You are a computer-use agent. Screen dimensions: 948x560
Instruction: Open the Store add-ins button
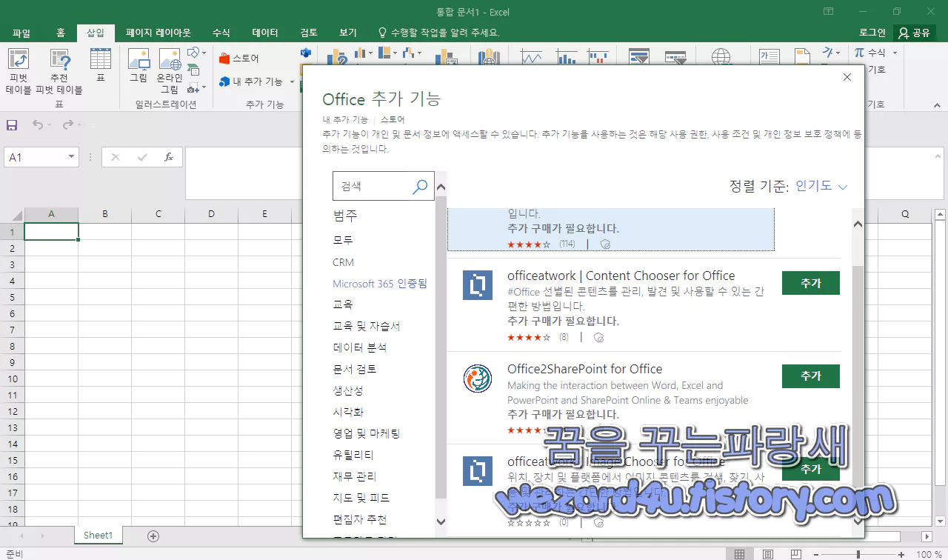click(x=239, y=59)
